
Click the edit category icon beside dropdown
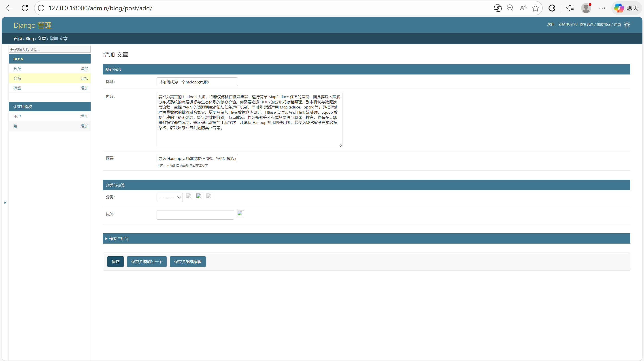coord(189,197)
